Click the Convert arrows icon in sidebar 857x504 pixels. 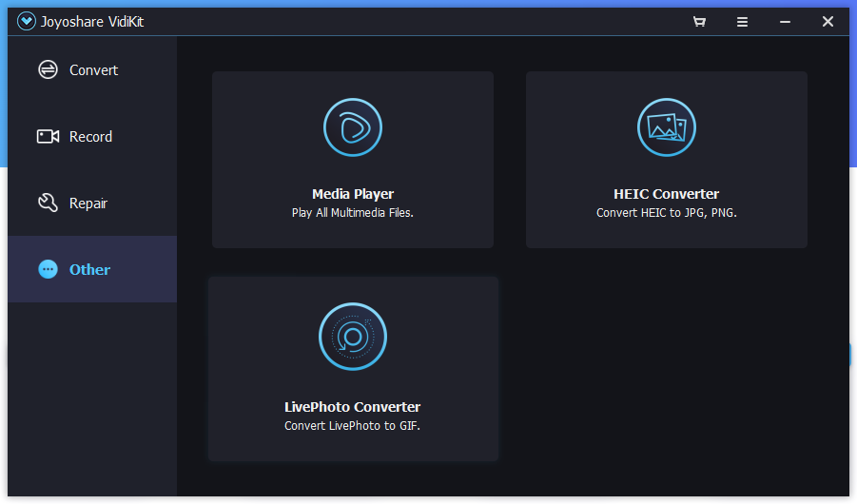(49, 69)
